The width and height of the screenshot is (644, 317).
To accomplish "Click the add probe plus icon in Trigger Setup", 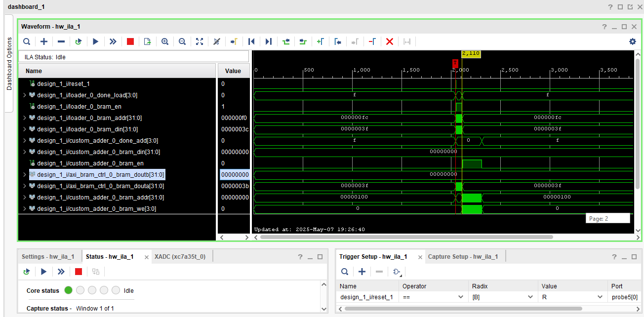I will tap(362, 272).
